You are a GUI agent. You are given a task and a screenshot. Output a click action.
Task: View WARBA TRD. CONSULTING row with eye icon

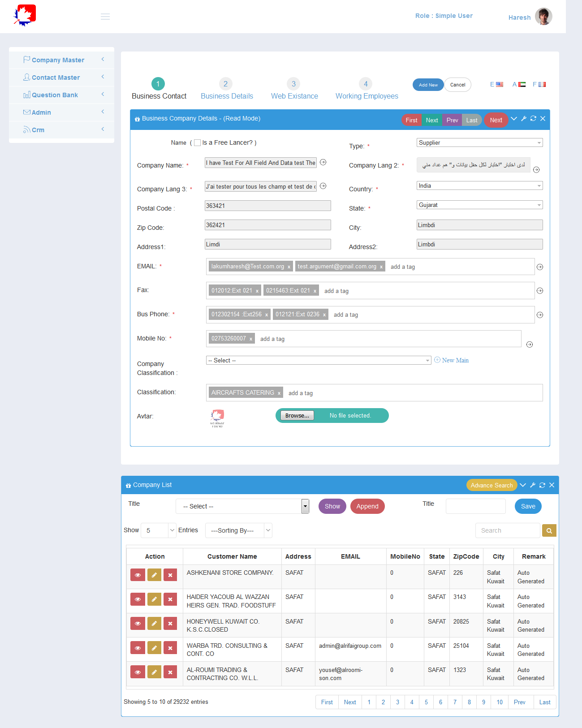[138, 647]
